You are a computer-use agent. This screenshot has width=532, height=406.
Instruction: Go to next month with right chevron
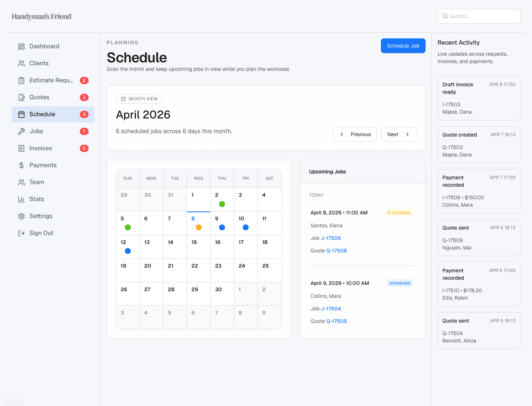[399, 134]
